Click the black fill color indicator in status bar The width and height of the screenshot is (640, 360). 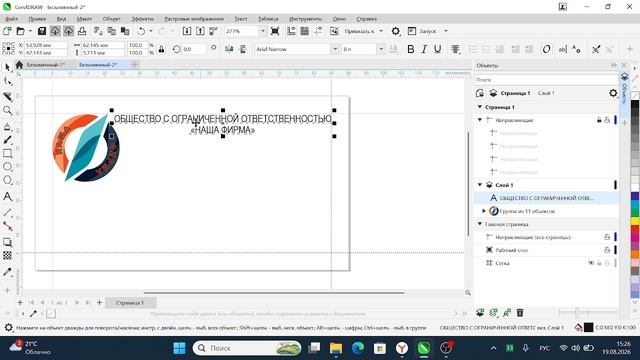pyautogui.click(x=588, y=327)
